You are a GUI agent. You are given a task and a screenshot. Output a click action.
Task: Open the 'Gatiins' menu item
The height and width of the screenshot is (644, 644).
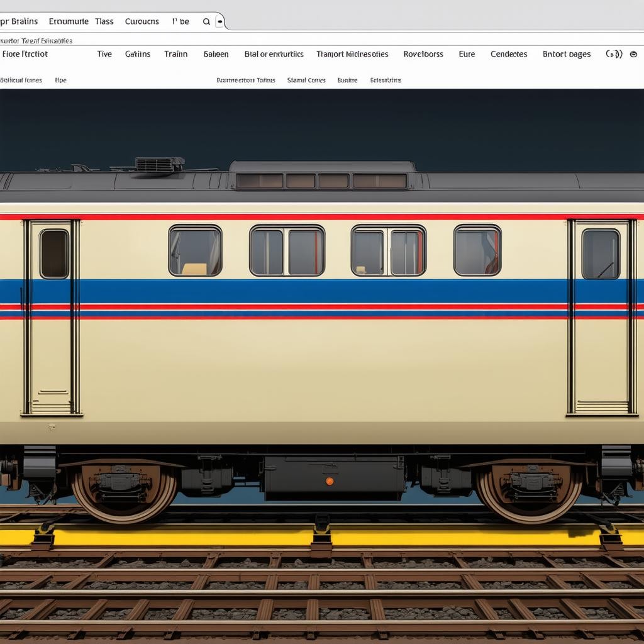coord(137,54)
